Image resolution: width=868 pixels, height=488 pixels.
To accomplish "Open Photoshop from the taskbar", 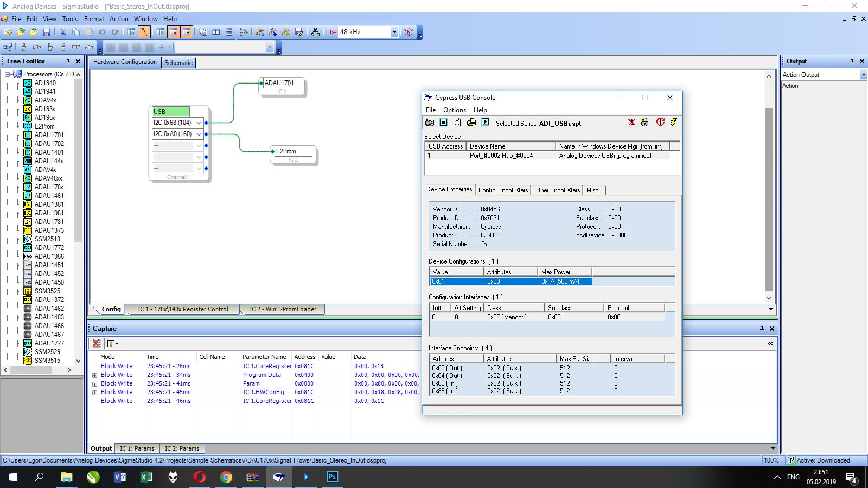I will 332,477.
